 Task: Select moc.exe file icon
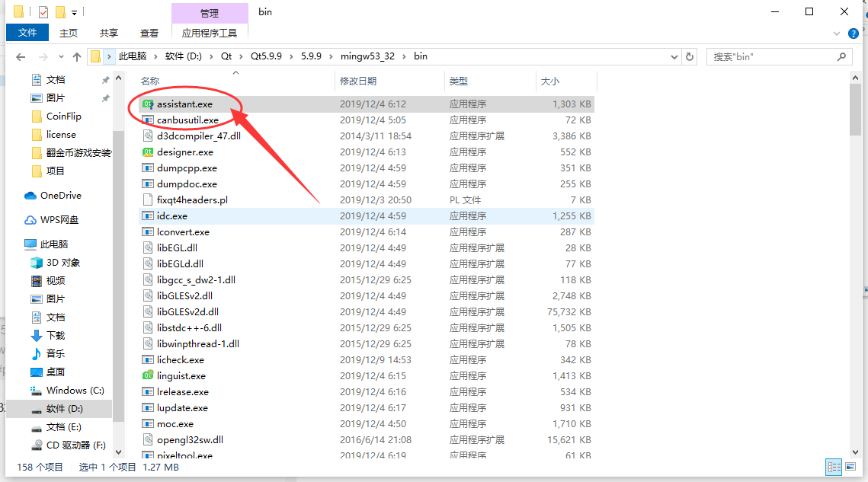[x=148, y=424]
